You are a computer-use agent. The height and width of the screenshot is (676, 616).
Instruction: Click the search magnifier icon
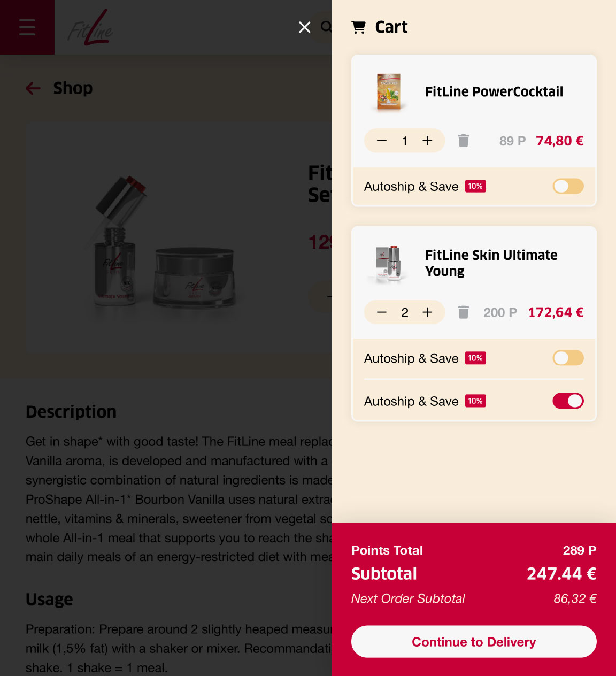click(326, 27)
